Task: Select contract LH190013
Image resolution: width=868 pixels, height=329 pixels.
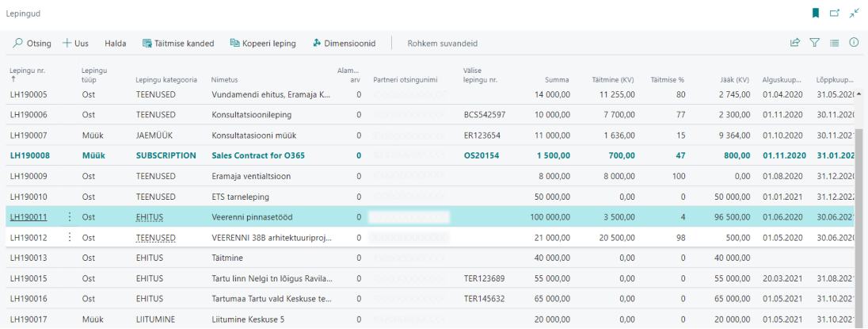Action: (29, 258)
